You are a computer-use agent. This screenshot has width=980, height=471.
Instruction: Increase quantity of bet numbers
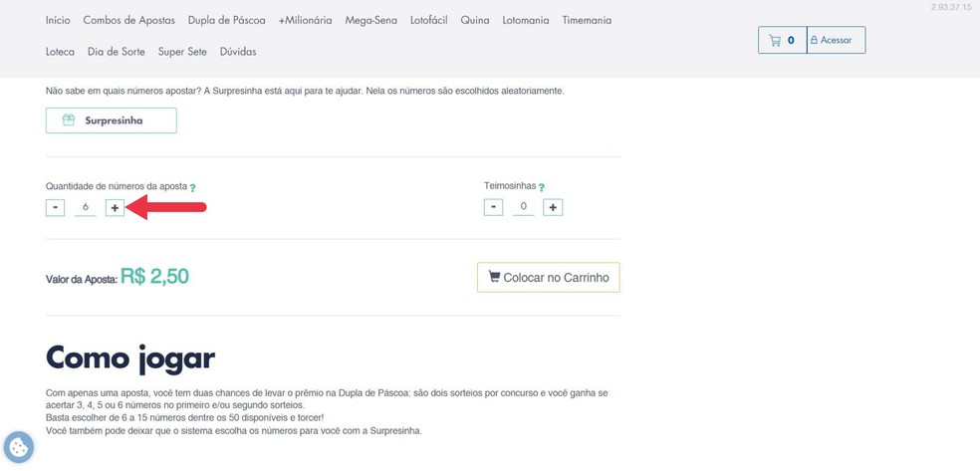(115, 207)
